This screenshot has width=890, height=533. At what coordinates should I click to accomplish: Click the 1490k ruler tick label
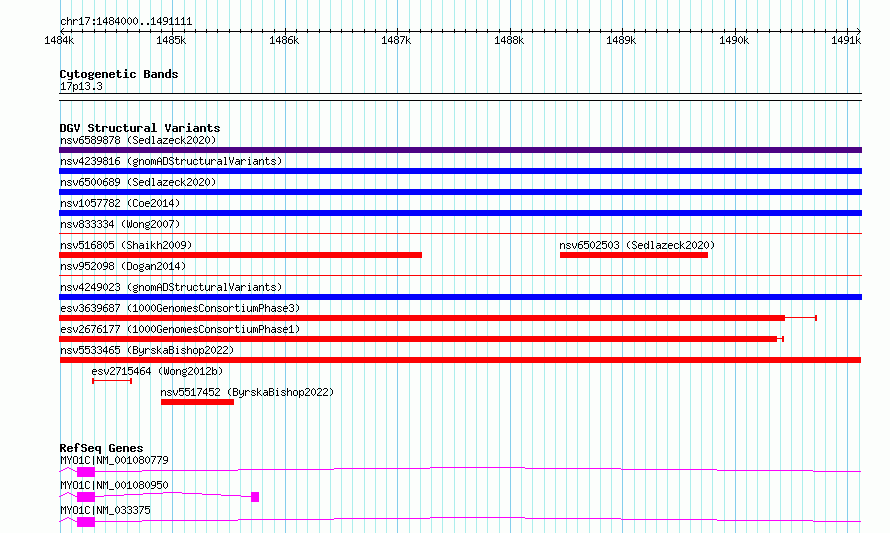click(734, 40)
